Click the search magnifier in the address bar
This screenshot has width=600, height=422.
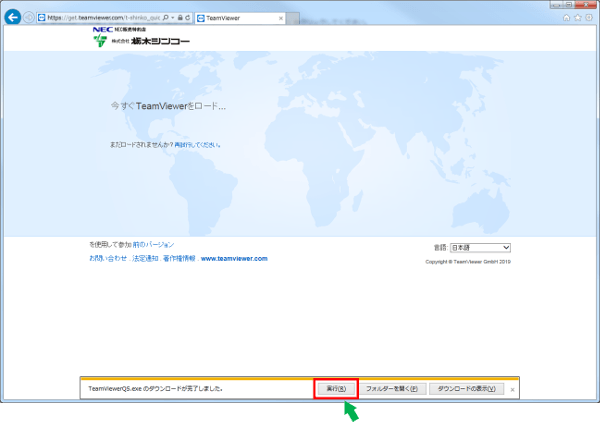click(x=166, y=18)
